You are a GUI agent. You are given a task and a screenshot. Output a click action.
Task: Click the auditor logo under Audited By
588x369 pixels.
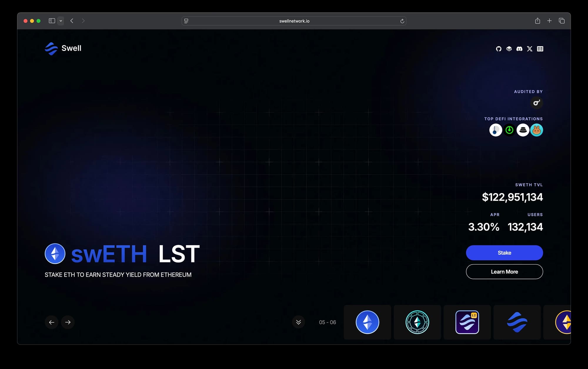pos(537,103)
